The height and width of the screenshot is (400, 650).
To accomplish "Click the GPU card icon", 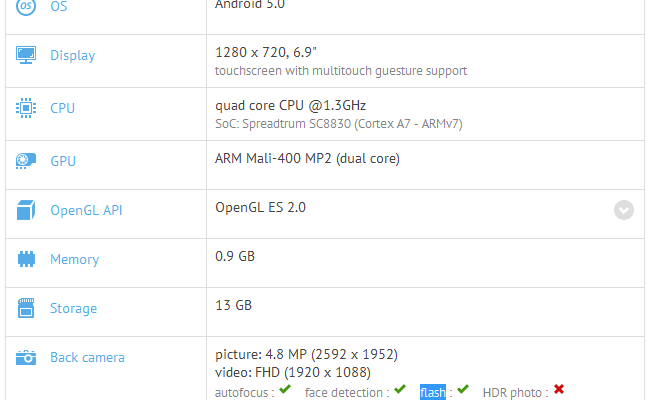I will coord(26,161).
